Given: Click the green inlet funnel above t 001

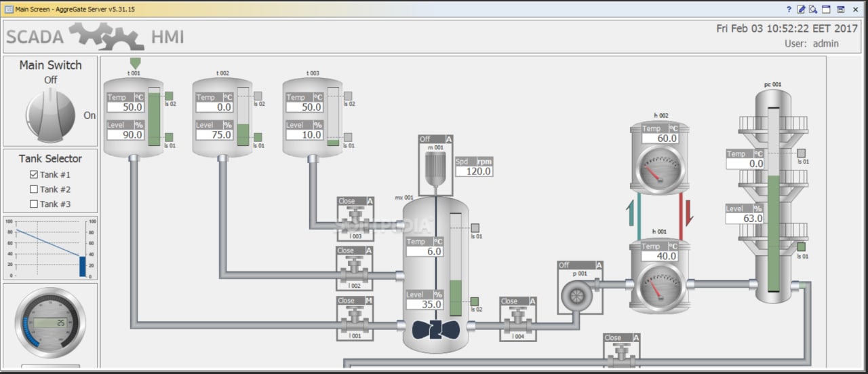Looking at the screenshot, I should 135,63.
